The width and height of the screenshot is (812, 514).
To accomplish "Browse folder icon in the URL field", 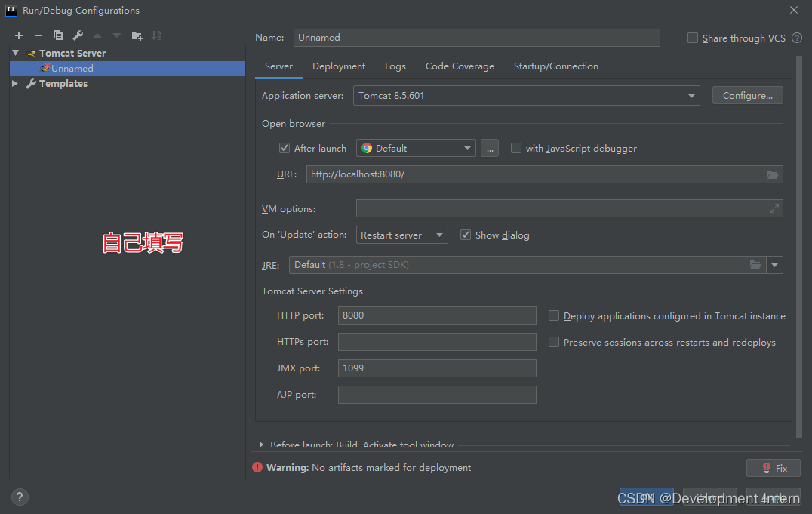I will point(773,174).
